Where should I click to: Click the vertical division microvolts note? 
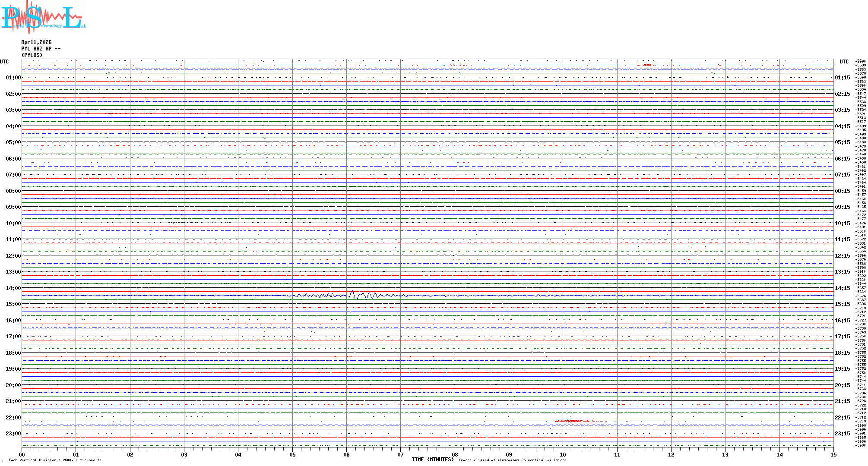55,460
